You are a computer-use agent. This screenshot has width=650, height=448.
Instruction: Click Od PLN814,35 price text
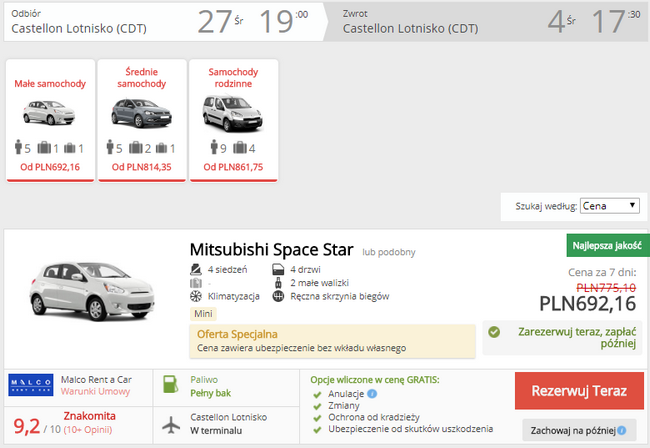click(x=142, y=167)
